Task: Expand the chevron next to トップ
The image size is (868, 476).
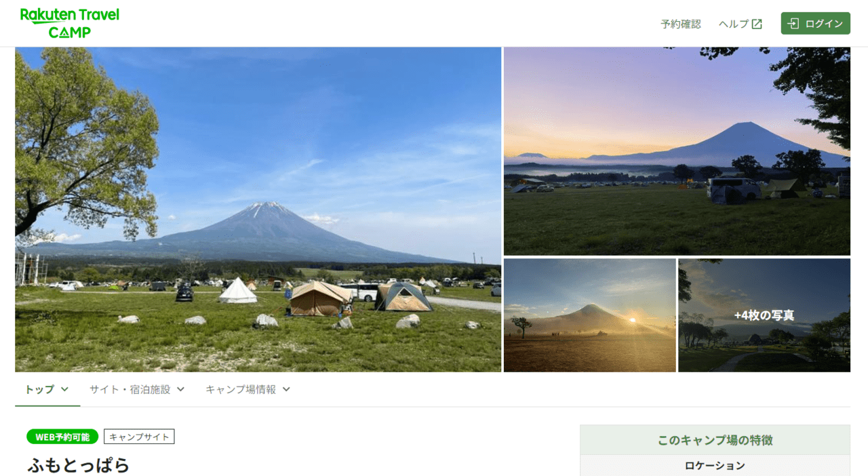Action: click(64, 389)
